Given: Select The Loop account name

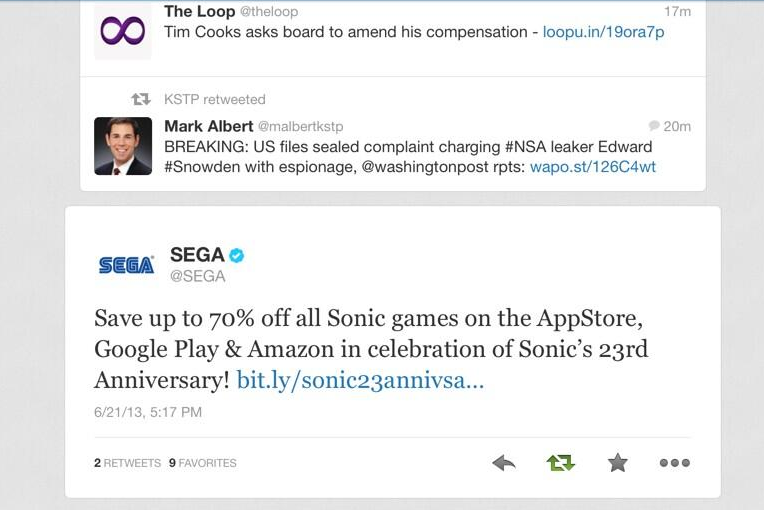Looking at the screenshot, I should [199, 11].
